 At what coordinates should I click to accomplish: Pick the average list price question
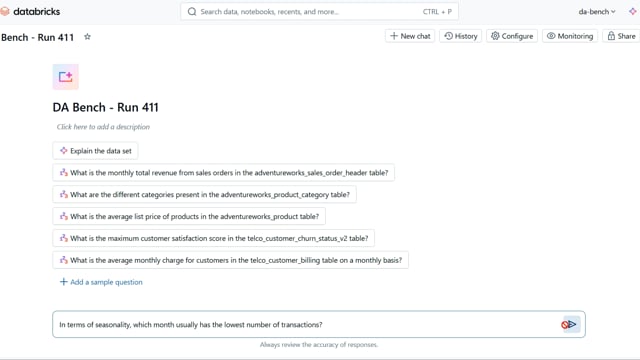(x=189, y=216)
